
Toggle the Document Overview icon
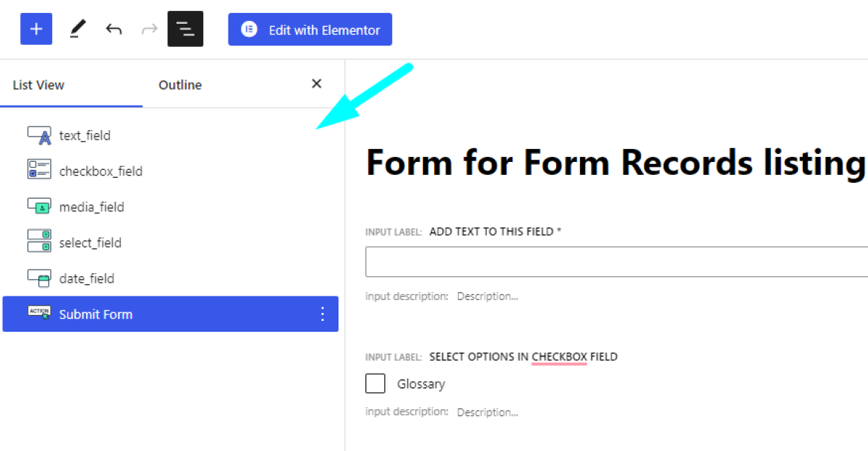(185, 29)
